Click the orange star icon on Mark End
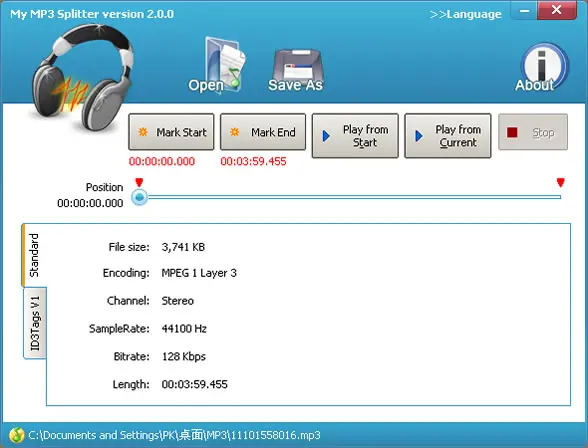 coord(234,132)
